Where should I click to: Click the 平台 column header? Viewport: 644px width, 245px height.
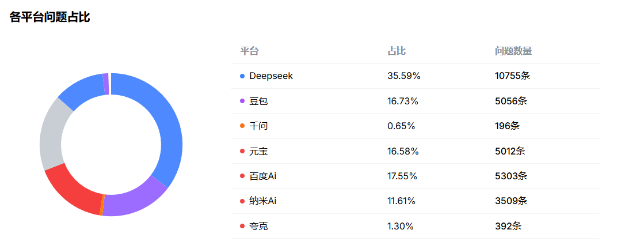pyautogui.click(x=249, y=51)
